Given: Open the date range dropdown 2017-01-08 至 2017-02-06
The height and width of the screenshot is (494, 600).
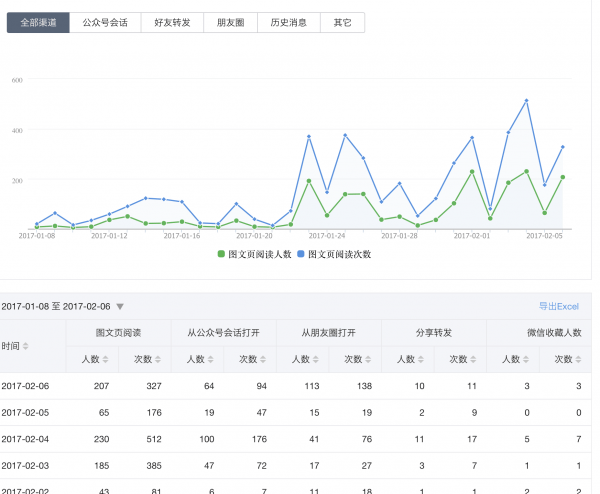Looking at the screenshot, I should [x=62, y=307].
